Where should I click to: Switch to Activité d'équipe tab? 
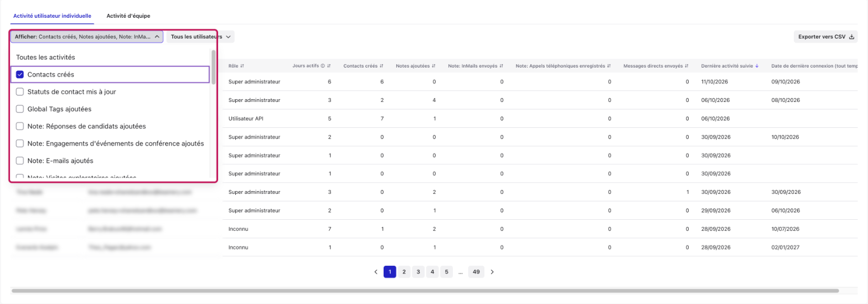pos(128,16)
